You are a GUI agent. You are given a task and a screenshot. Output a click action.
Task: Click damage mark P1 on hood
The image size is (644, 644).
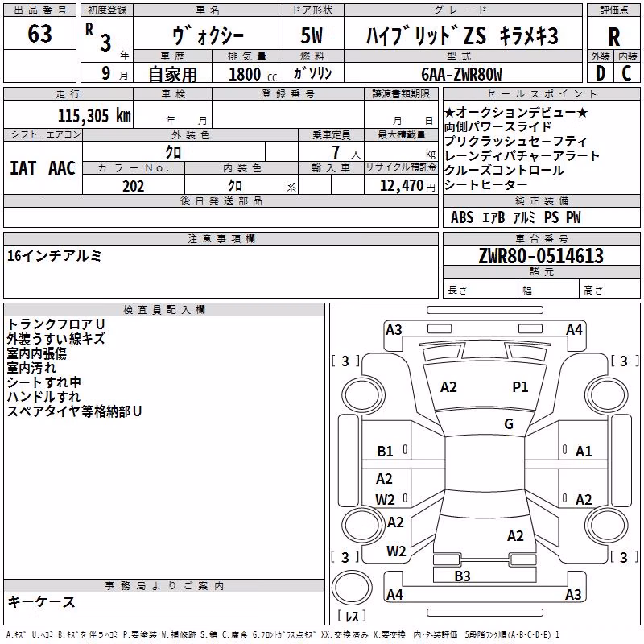[x=520, y=386]
